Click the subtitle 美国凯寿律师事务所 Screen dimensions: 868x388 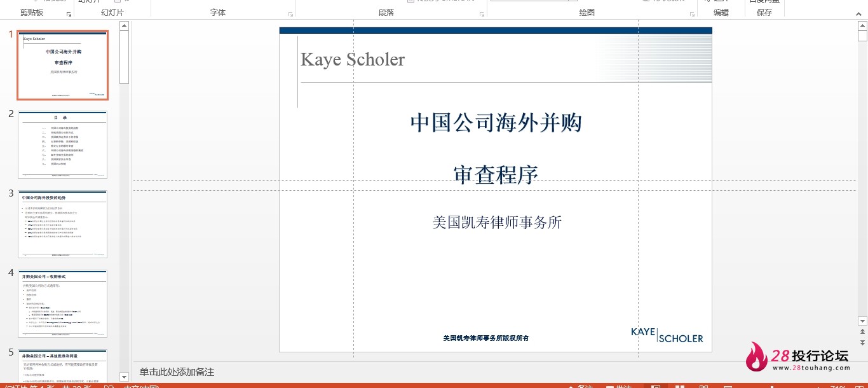coord(497,222)
